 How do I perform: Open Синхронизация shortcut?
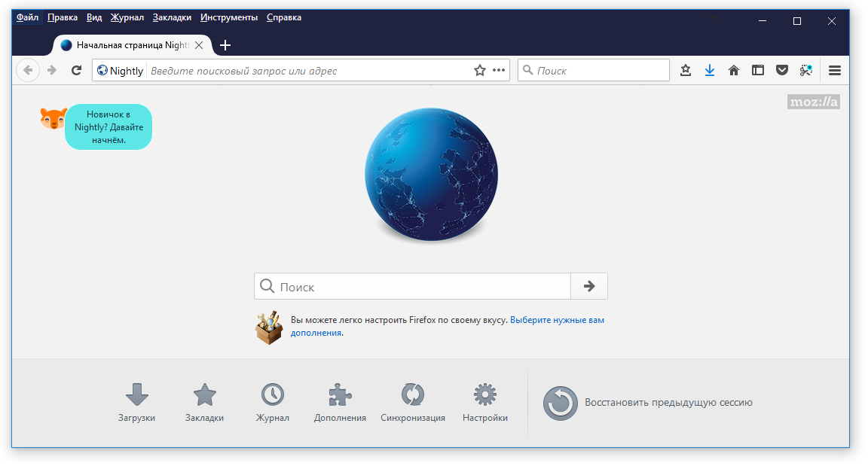point(412,402)
